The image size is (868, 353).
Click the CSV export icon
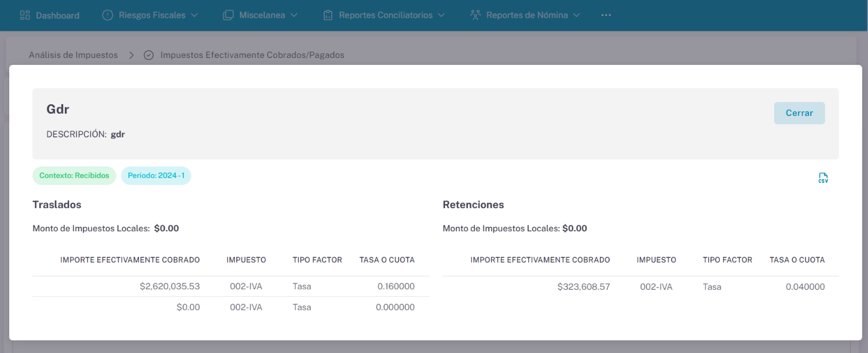(x=823, y=178)
